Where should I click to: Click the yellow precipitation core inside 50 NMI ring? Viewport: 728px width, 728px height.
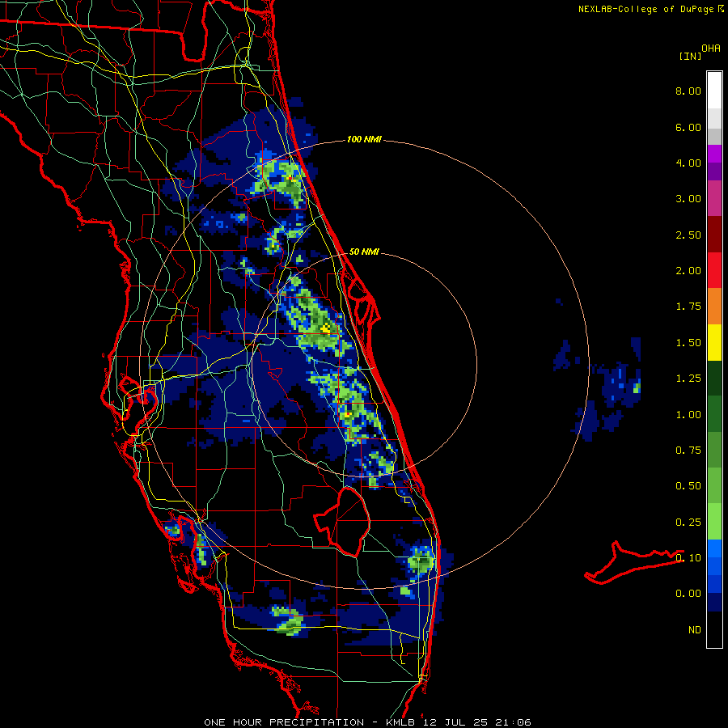coord(325,328)
